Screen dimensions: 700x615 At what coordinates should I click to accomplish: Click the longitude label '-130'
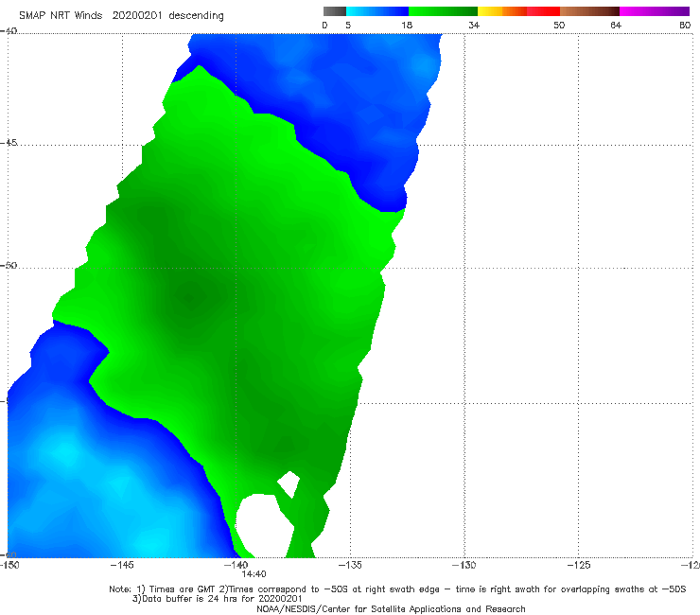tap(464, 565)
